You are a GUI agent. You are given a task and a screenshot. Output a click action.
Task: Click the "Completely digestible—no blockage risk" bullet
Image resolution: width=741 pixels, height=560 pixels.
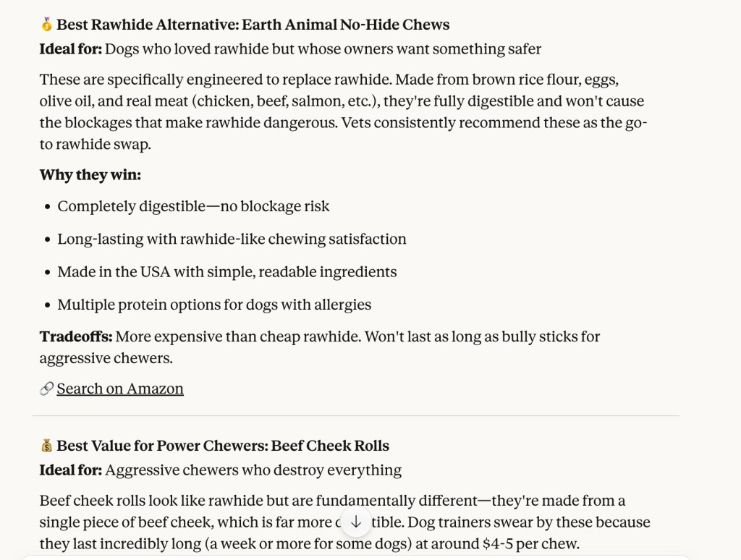pos(193,207)
